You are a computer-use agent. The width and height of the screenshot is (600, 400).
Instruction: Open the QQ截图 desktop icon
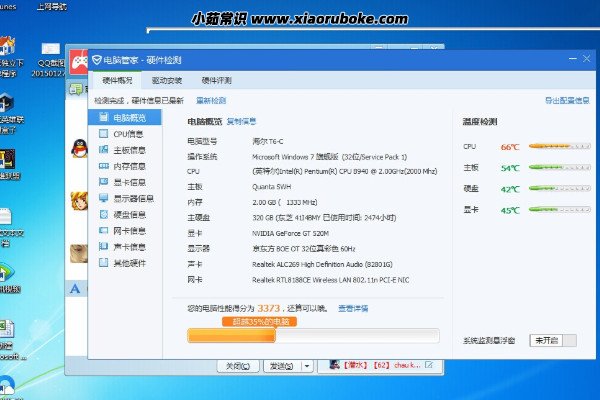pos(50,60)
